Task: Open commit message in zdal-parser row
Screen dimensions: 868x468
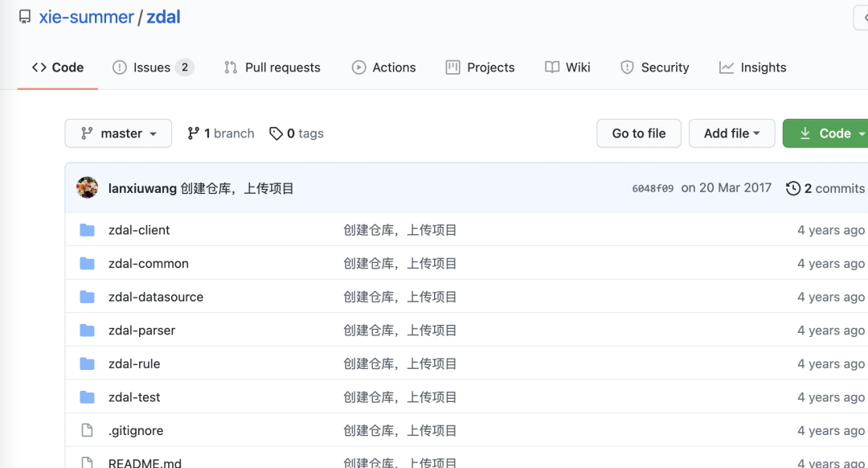Action: pyautogui.click(x=400, y=330)
